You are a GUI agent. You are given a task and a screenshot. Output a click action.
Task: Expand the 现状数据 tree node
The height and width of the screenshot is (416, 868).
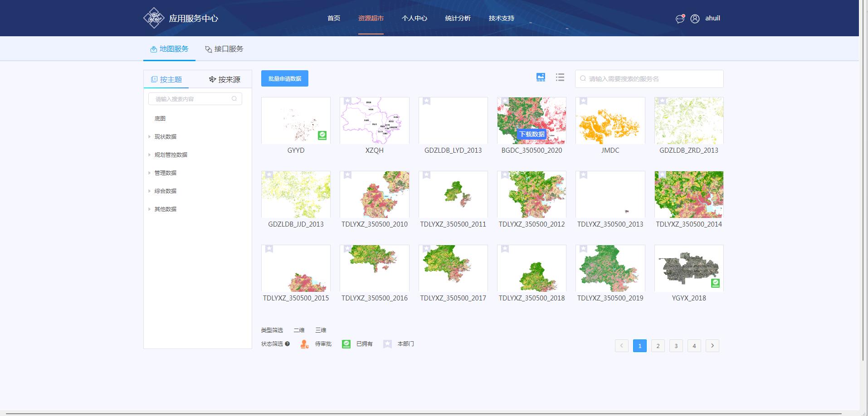(150, 136)
